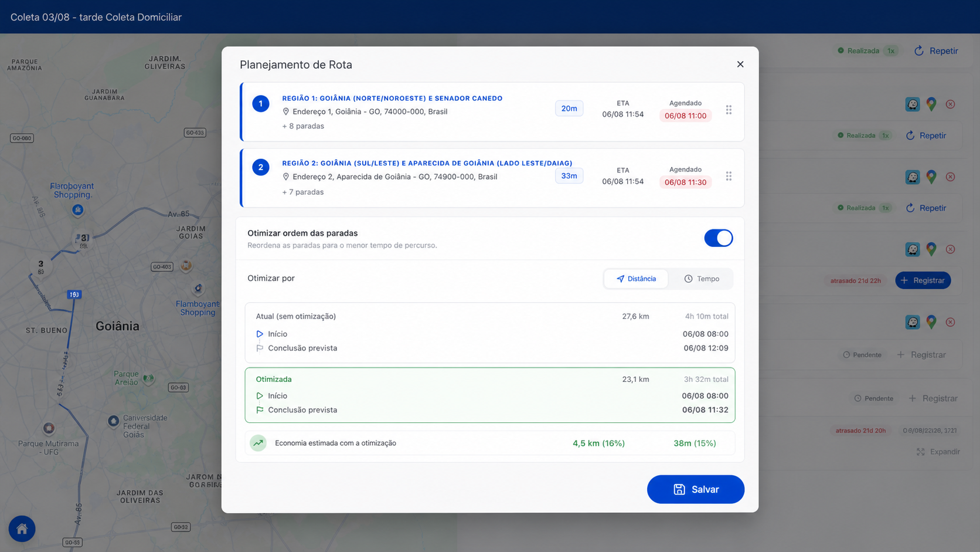Click the 27,6 km distance value
980x552 pixels.
click(x=635, y=316)
